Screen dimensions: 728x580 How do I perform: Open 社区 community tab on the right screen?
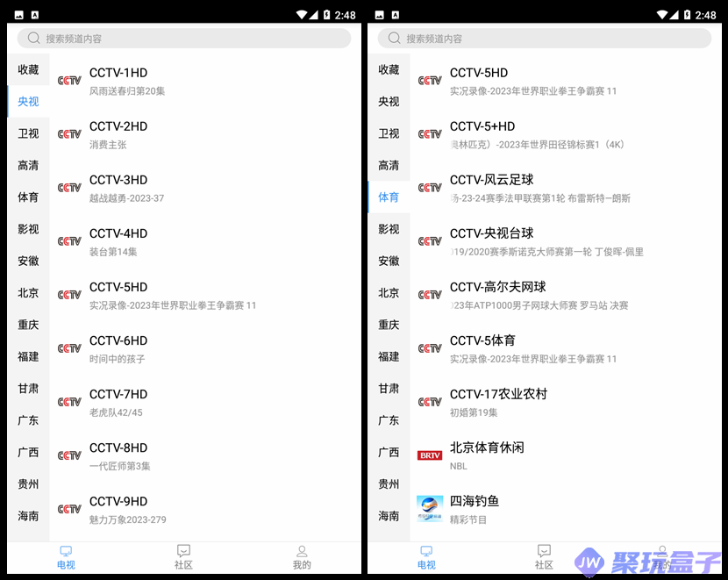544,557
